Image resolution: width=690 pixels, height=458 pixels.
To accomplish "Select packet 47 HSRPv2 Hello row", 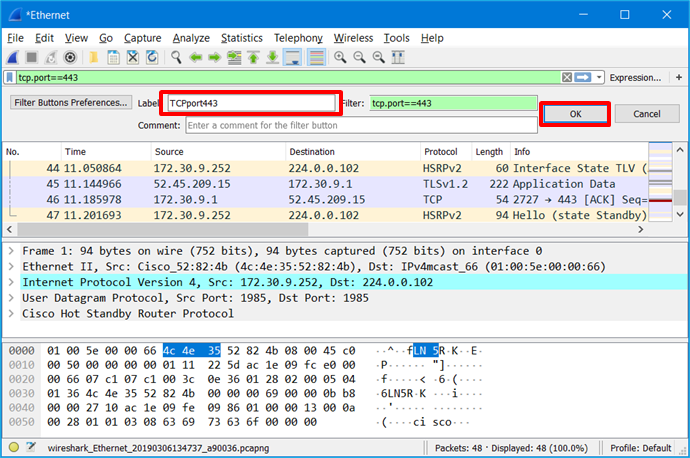I will click(326, 215).
